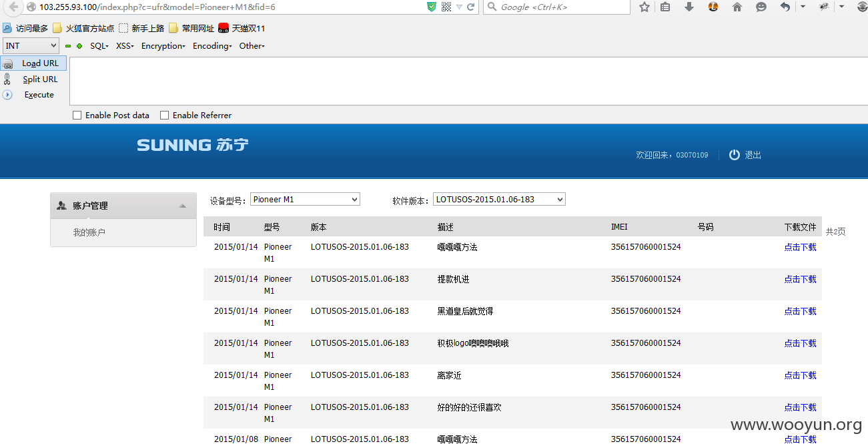Open the 天猫双11 bookmark
The height and width of the screenshot is (444, 868).
click(x=242, y=28)
